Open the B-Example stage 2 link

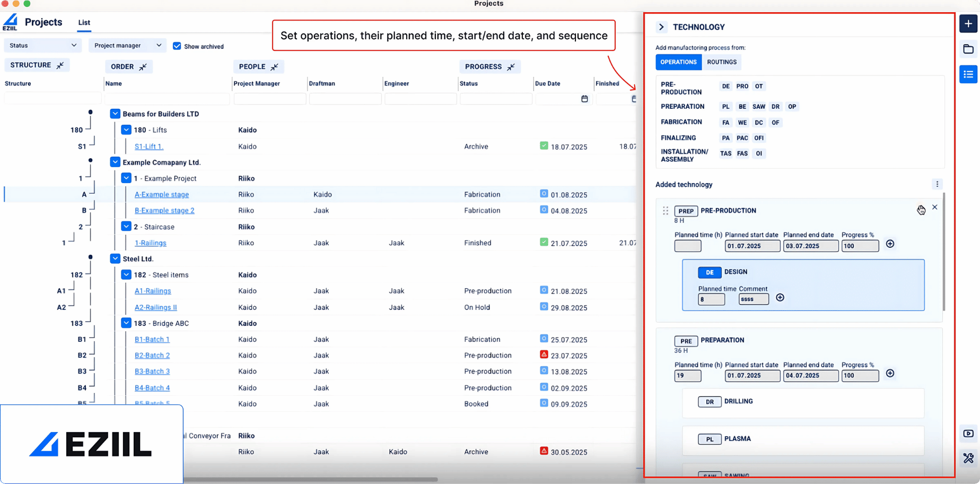tap(164, 211)
